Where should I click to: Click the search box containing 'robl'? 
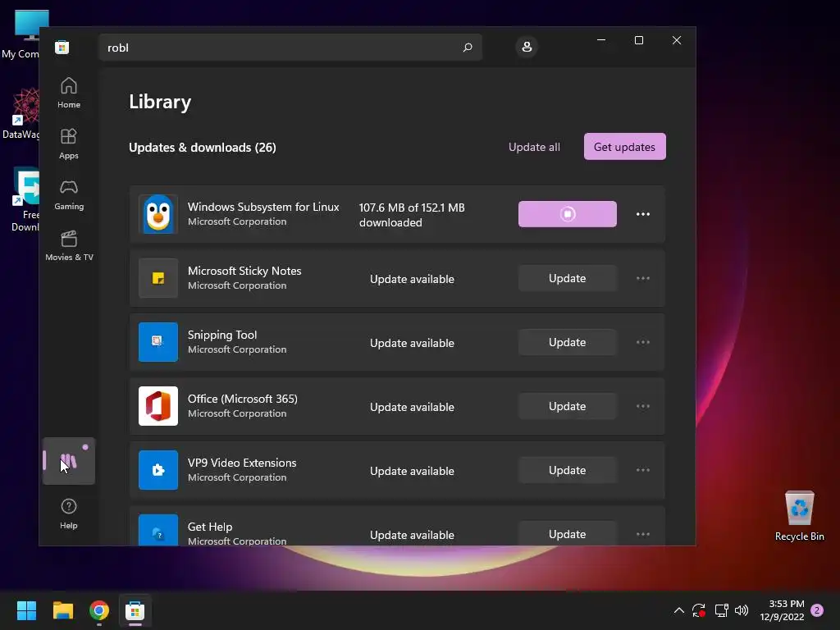click(290, 47)
